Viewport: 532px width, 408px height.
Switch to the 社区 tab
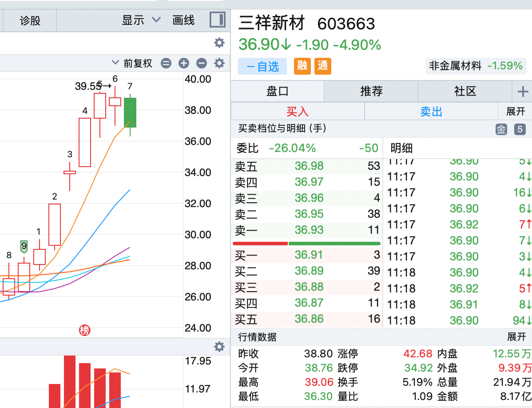pos(465,91)
